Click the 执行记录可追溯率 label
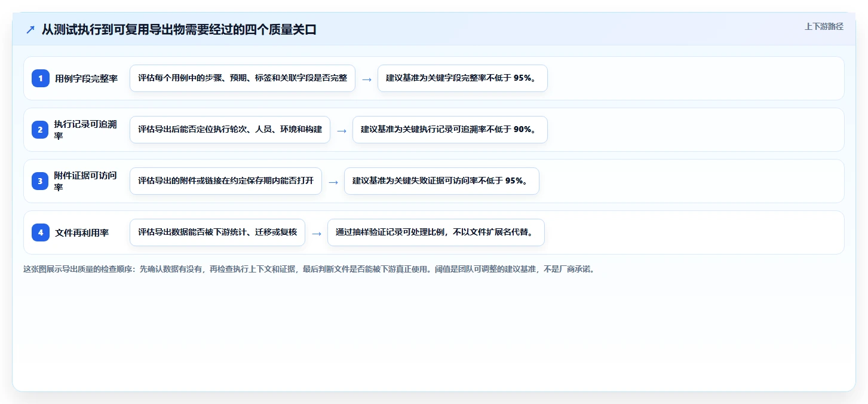The image size is (868, 404). (86, 130)
